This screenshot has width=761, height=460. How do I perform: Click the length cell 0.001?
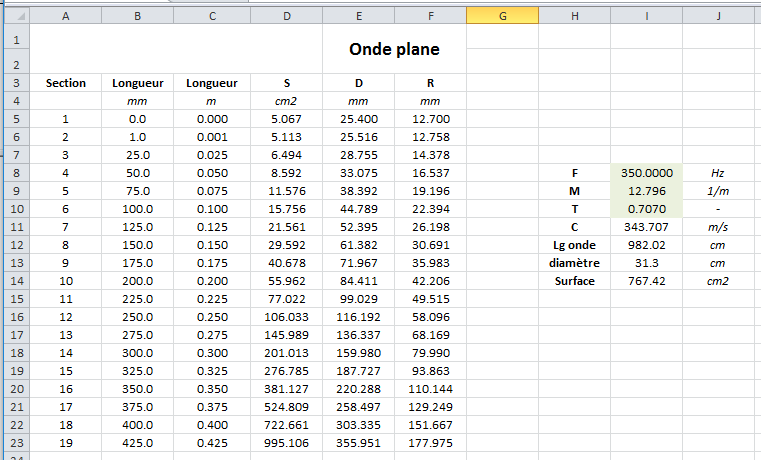click(x=212, y=137)
